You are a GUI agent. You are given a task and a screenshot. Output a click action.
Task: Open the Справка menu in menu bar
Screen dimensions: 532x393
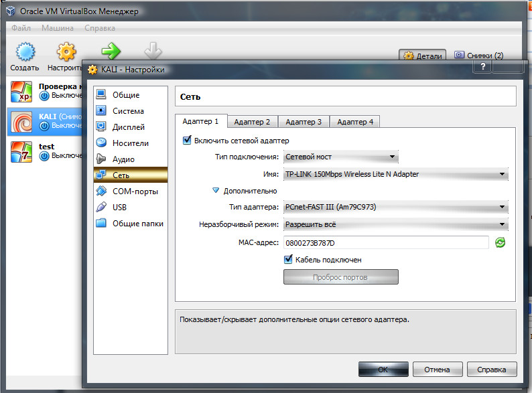coord(100,28)
